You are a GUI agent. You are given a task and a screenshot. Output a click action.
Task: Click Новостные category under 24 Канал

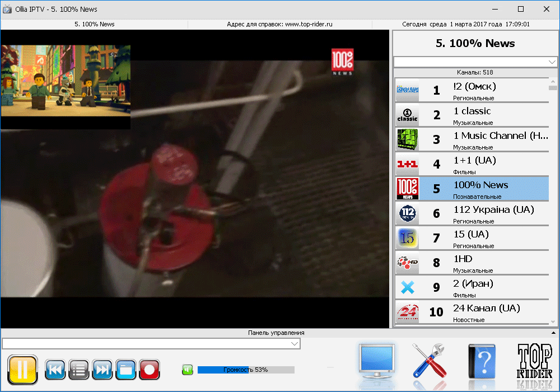[469, 320]
